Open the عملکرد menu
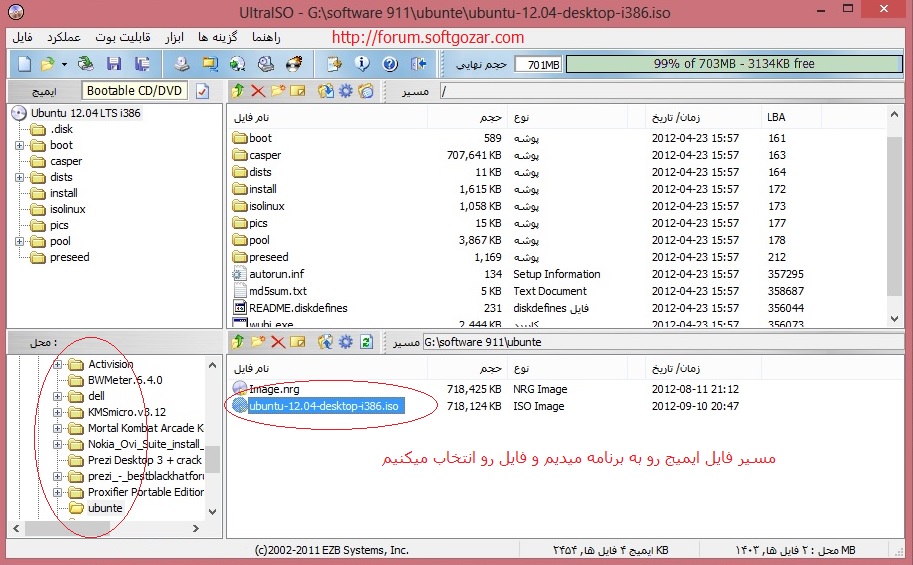Screen dimensions: 913x565 (x=63, y=37)
